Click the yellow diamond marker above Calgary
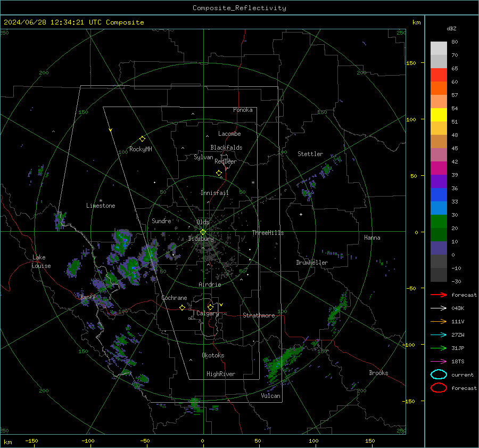 210,307
